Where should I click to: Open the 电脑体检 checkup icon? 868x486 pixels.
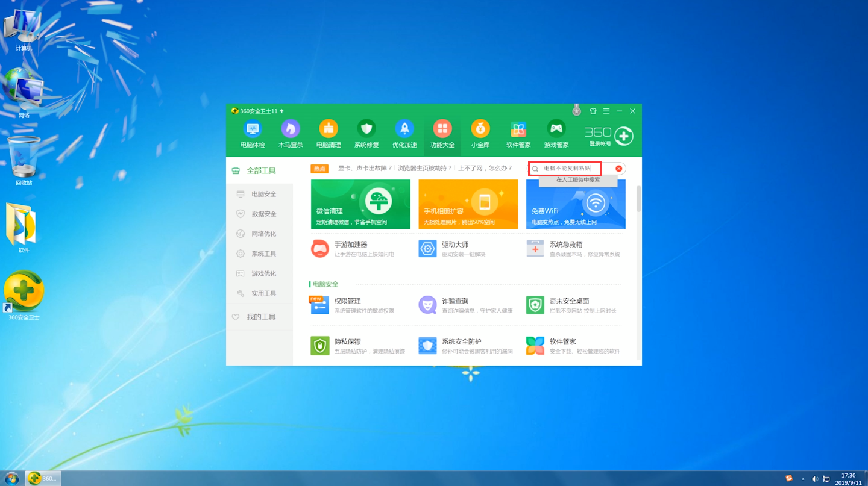pyautogui.click(x=252, y=134)
